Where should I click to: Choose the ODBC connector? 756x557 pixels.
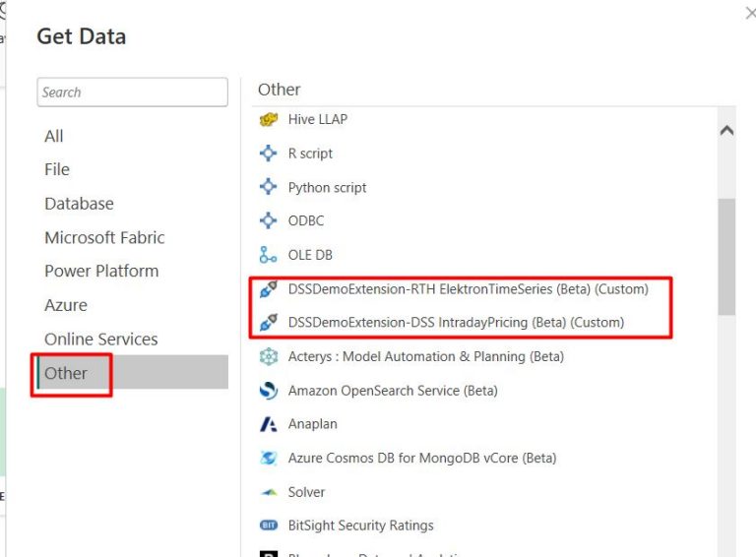click(306, 220)
